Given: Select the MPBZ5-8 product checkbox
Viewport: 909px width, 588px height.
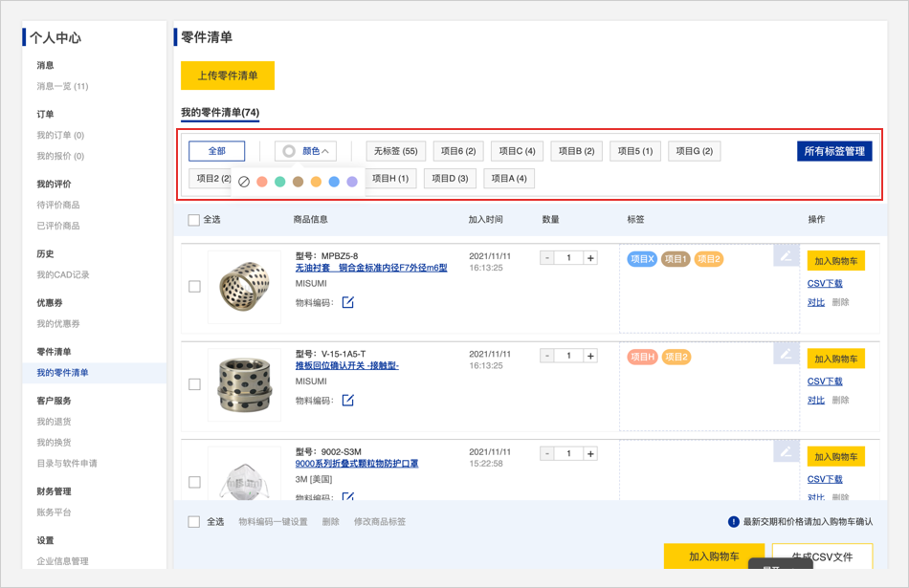Looking at the screenshot, I should point(194,286).
